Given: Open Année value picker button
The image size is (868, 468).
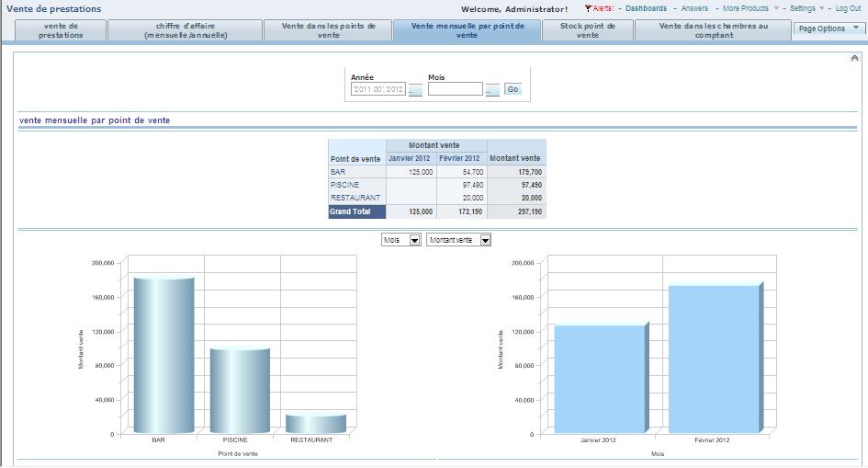Looking at the screenshot, I should 415,90.
